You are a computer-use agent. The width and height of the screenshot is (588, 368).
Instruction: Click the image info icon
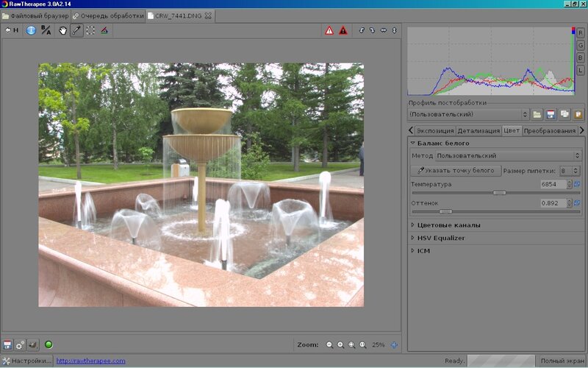31,30
